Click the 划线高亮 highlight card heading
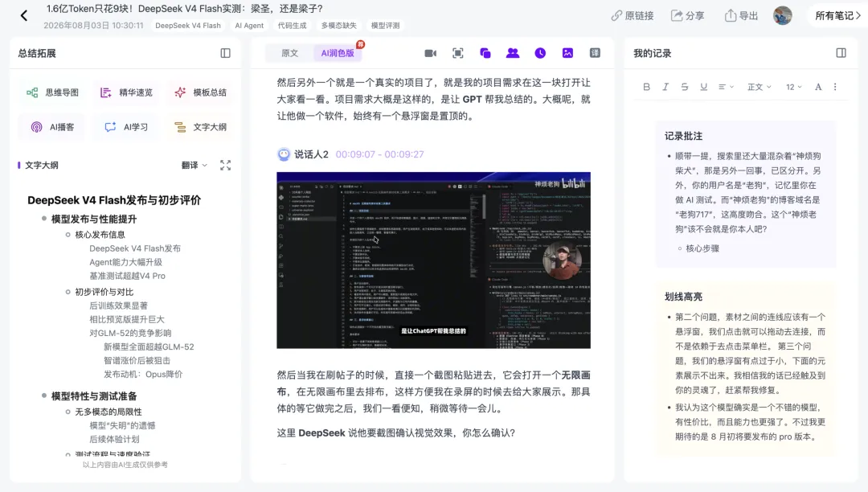Image resolution: width=868 pixels, height=492 pixels. [683, 297]
